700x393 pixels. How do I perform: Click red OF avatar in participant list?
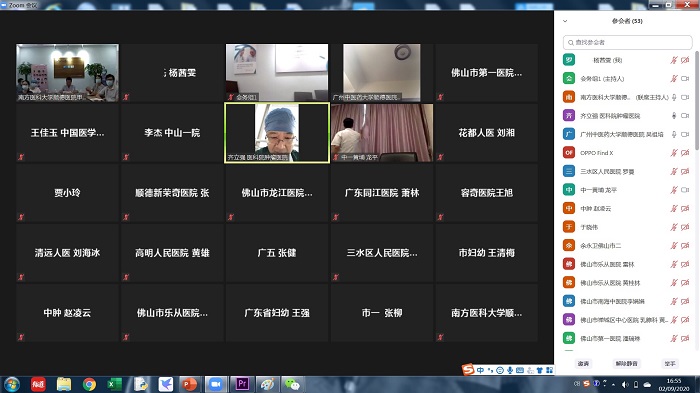[569, 153]
